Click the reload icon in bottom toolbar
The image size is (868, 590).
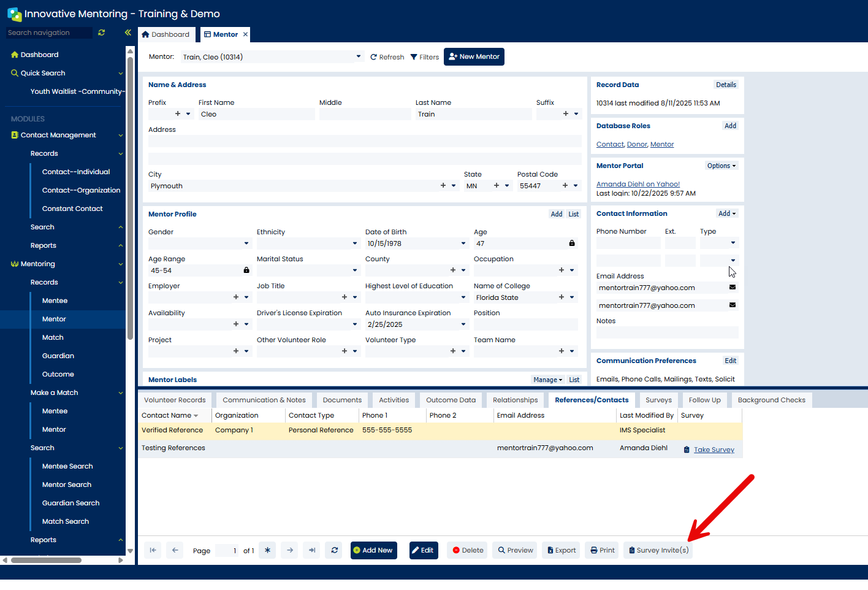335,550
